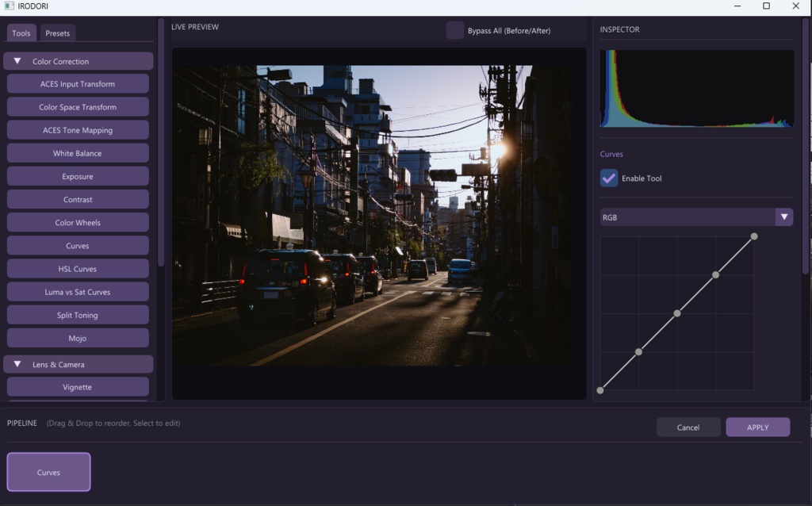
Task: Switch to the Presets tab
Action: pos(57,33)
